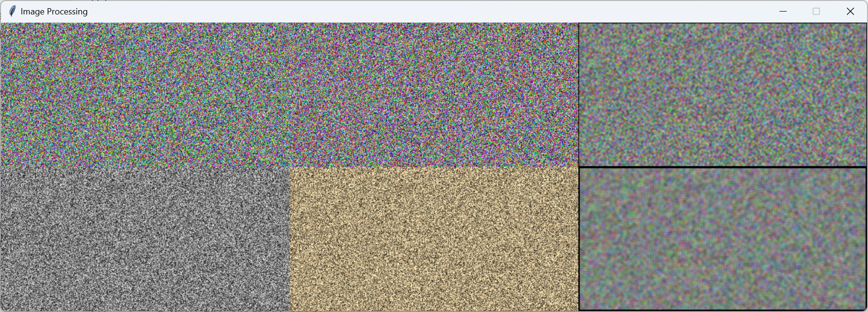Click the Tk feather icon in title bar
Screen dimensions: 868x312
click(x=13, y=11)
